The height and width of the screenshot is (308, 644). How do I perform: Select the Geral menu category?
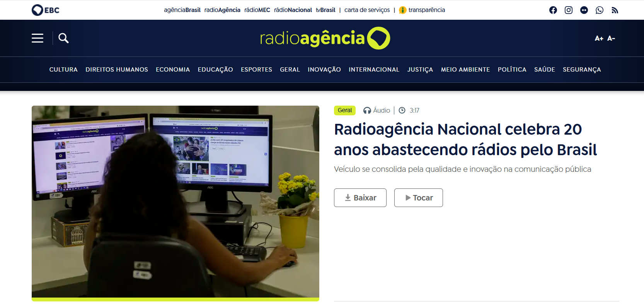click(290, 70)
